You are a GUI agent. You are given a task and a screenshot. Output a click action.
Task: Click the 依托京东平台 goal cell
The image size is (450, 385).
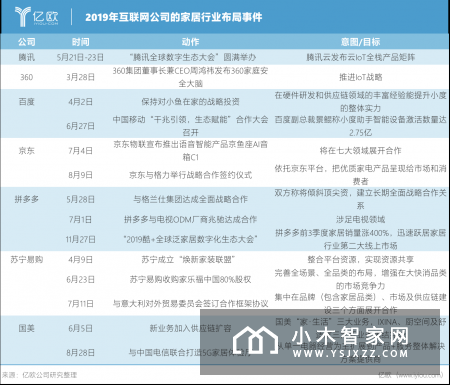360,175
